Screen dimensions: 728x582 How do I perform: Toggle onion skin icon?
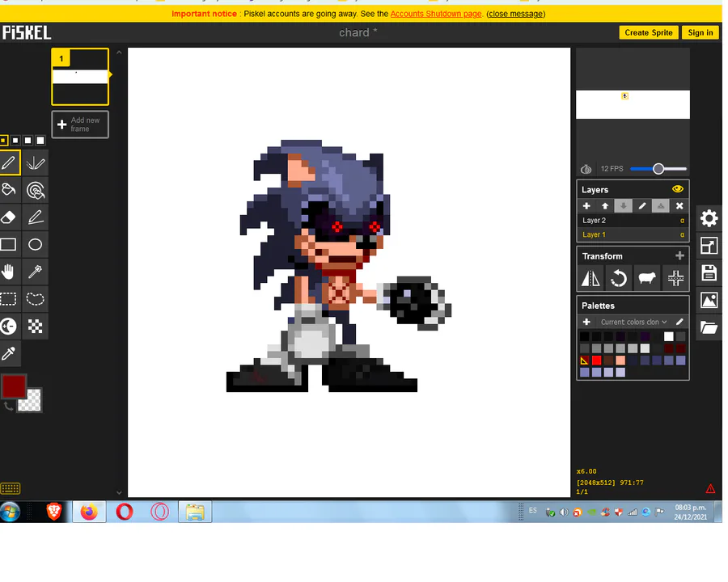click(586, 169)
